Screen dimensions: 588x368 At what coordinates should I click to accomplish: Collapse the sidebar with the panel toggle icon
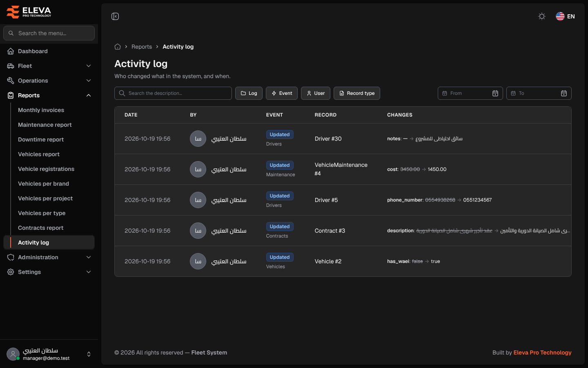[x=115, y=16]
